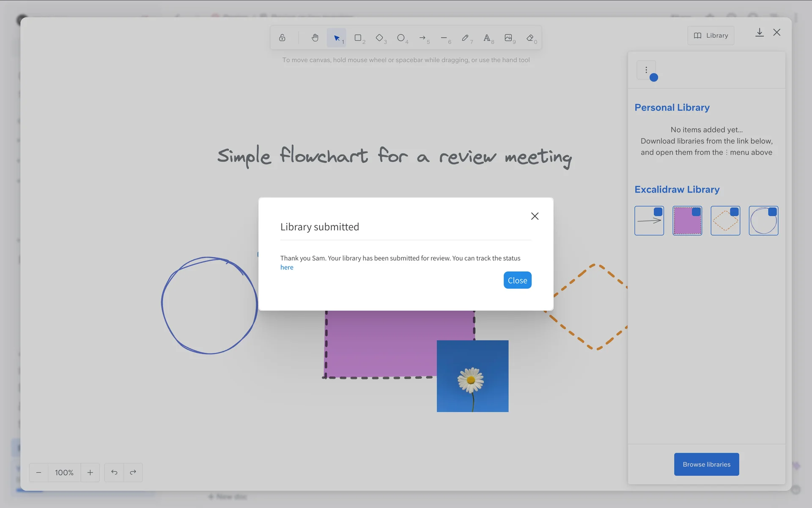Select the Diamond shape tool
Image resolution: width=812 pixels, height=508 pixels.
(379, 38)
